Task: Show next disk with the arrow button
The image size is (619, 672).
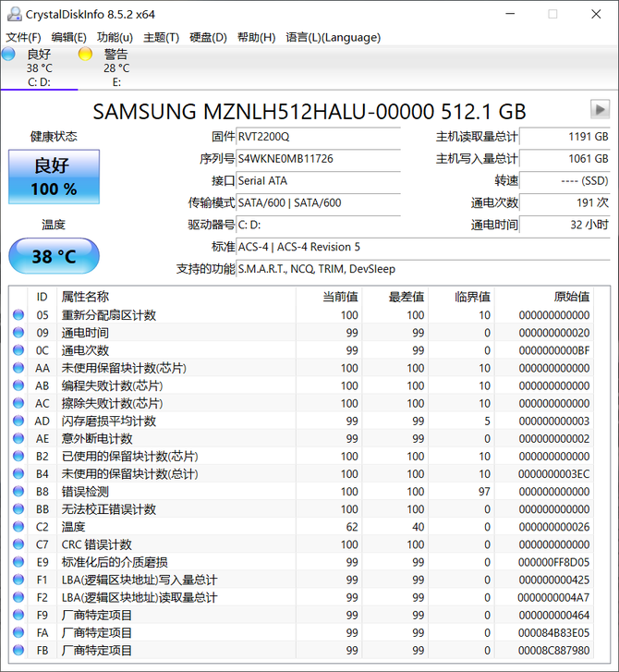Action: 600,110
